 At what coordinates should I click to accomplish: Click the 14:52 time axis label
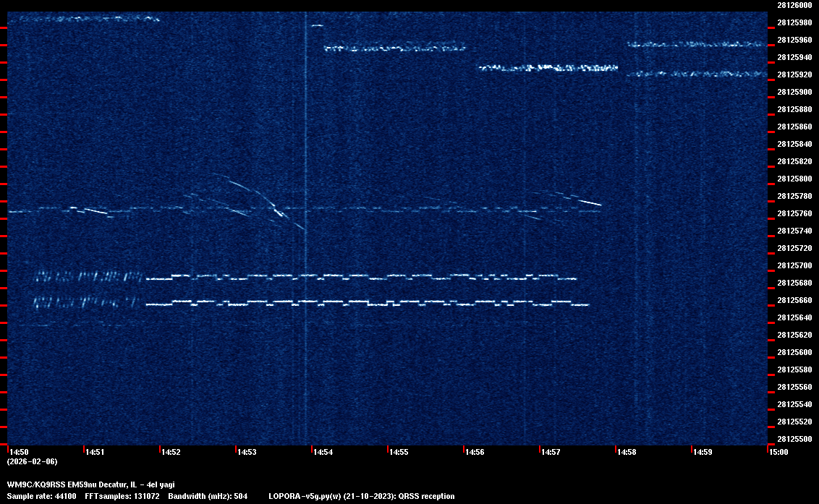170,452
